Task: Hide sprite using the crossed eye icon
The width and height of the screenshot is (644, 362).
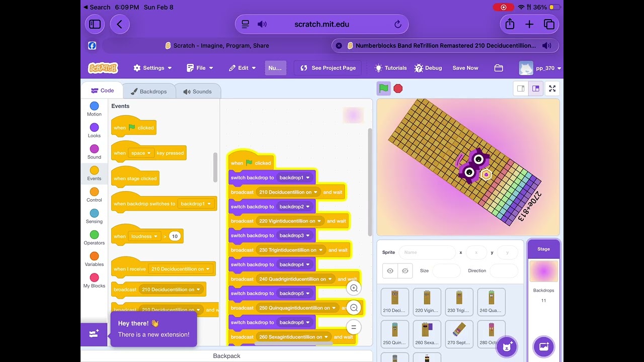Action: tap(405, 271)
